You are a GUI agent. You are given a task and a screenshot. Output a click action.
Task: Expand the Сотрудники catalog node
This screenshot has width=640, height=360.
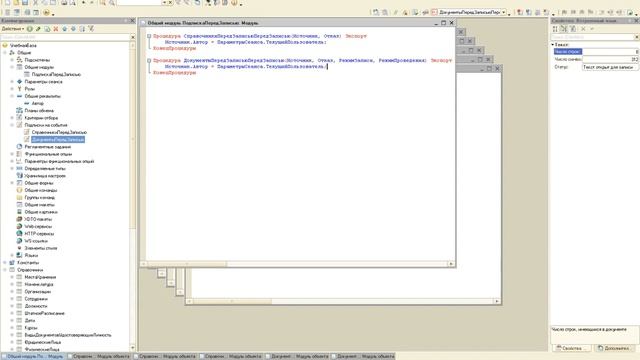point(12,299)
